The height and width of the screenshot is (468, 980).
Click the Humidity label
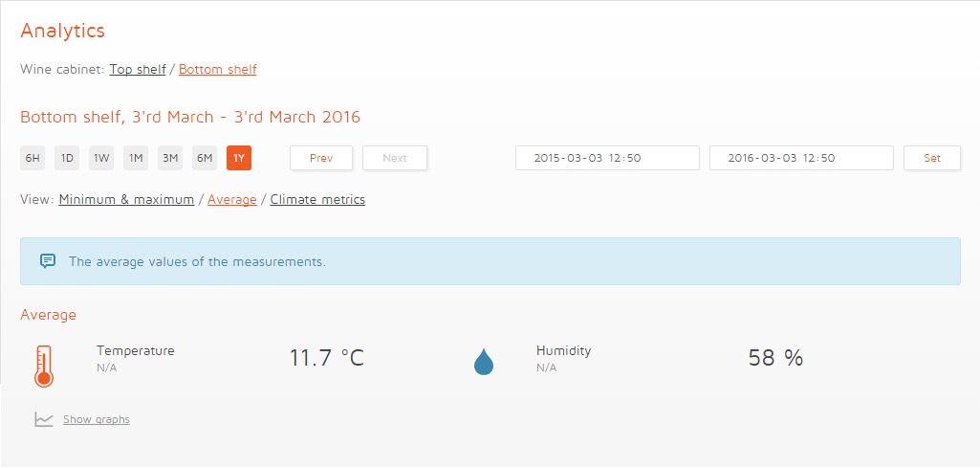563,351
